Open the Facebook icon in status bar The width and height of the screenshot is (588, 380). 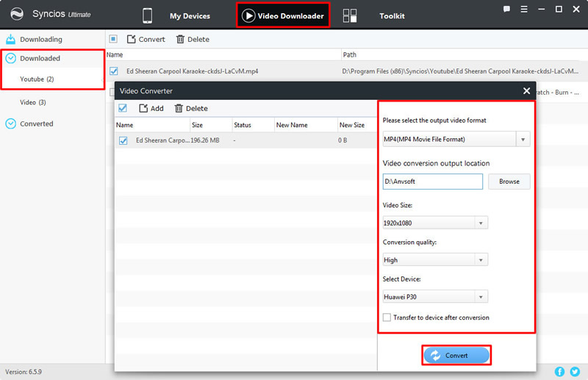click(x=559, y=371)
